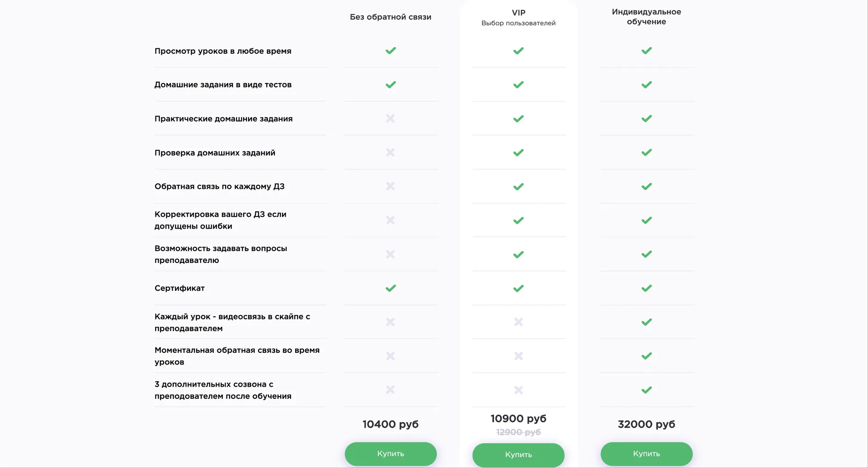This screenshot has height=468, width=868.
Task: Click the crossed-out 12900 руб price
Action: (x=519, y=432)
